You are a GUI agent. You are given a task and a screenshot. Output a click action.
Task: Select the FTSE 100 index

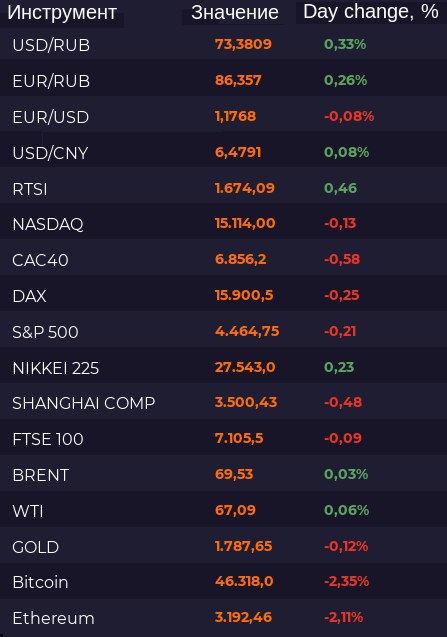pos(48,439)
